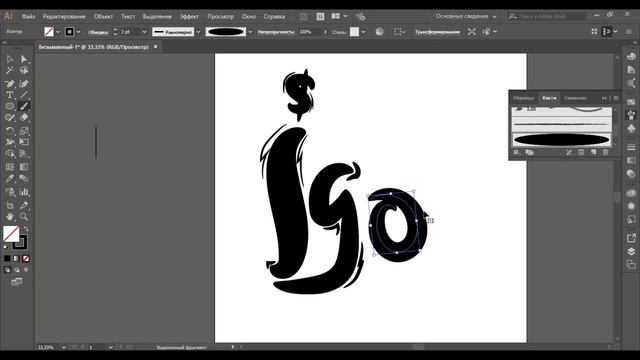Open graphic style dropdown arrow
Screen dimensions: 640x360
[363, 32]
